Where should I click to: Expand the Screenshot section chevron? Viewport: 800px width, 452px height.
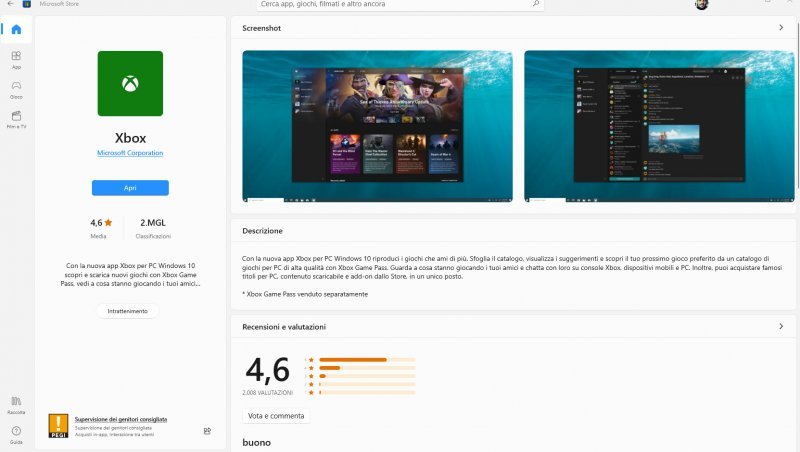(x=781, y=28)
